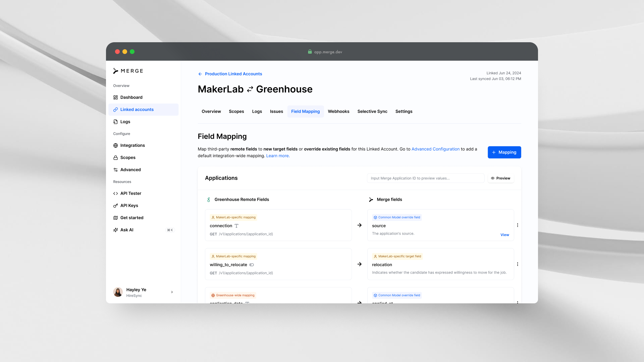644x362 pixels.
Task: Select Linked accounts in the sidebar
Action: tap(143, 110)
